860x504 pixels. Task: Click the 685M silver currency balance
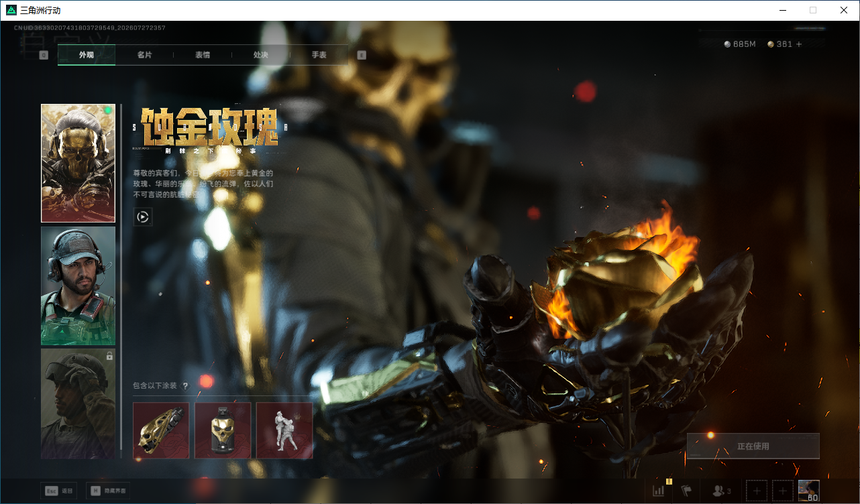tap(740, 44)
